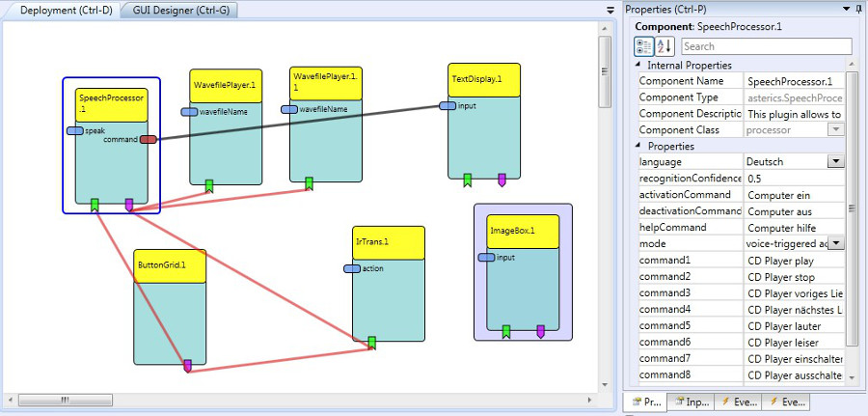Click the IrTrans.1 action input port

[x=352, y=268]
